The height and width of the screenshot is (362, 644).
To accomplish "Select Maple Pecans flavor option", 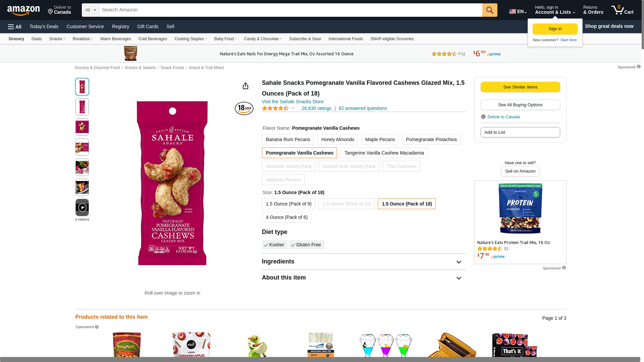I will coord(380,139).
